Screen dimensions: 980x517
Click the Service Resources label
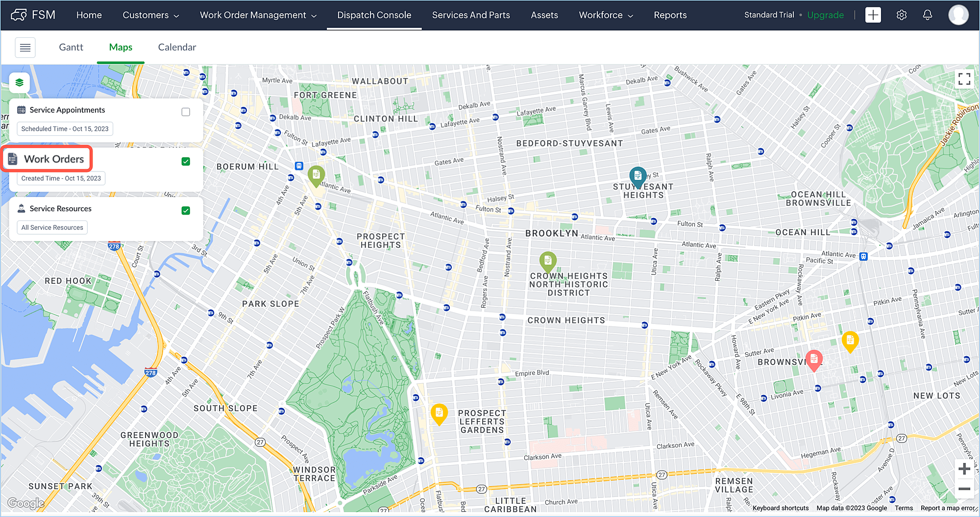pos(60,208)
